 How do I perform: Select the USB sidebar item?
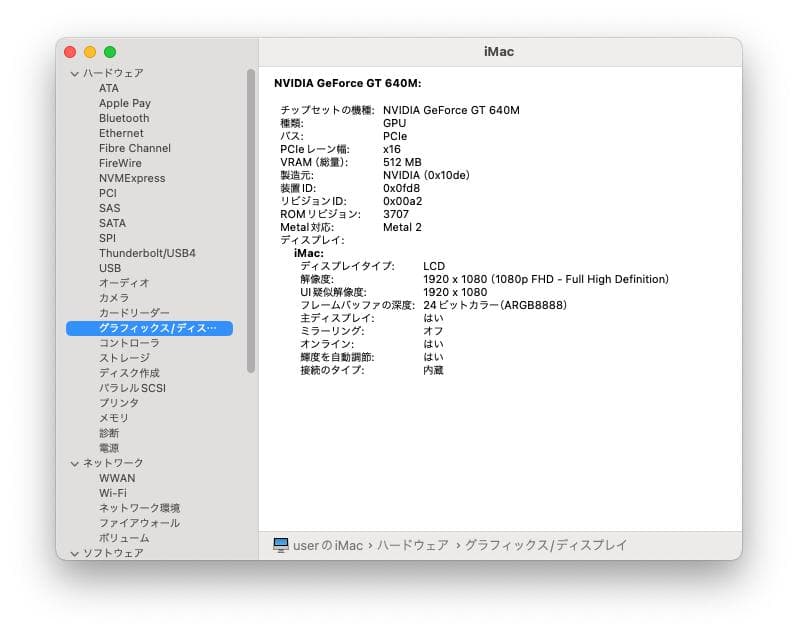coord(110,268)
